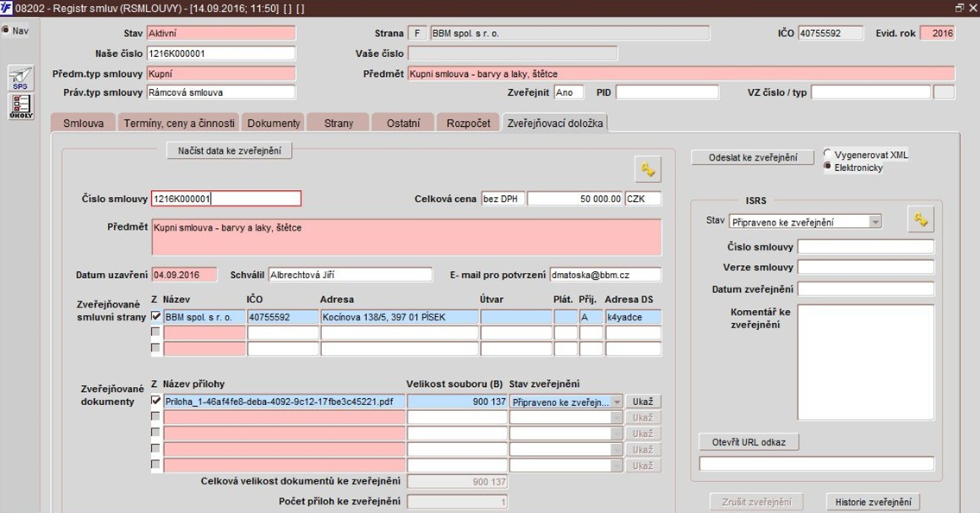Uncheck the Priloha_1 pdf document checkbox
Screen dimensions: 980x513
coord(155,401)
